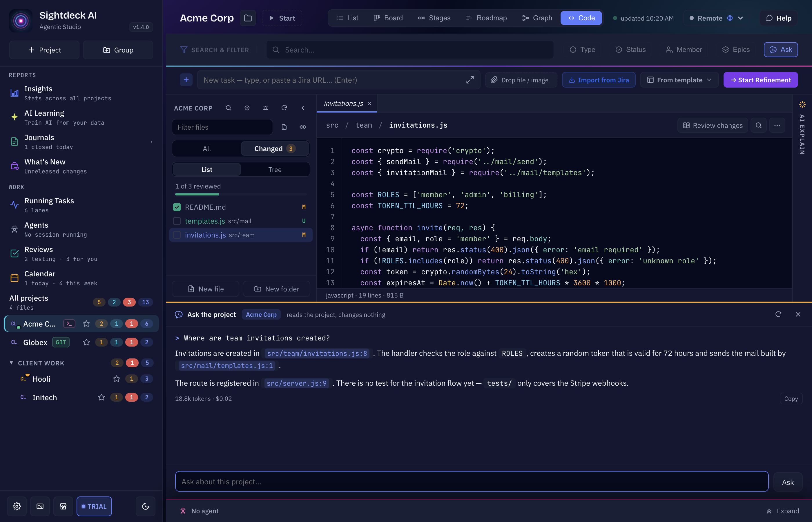This screenshot has width=812, height=522.
Task: Open the store icon in sidebar footer
Action: click(63, 506)
